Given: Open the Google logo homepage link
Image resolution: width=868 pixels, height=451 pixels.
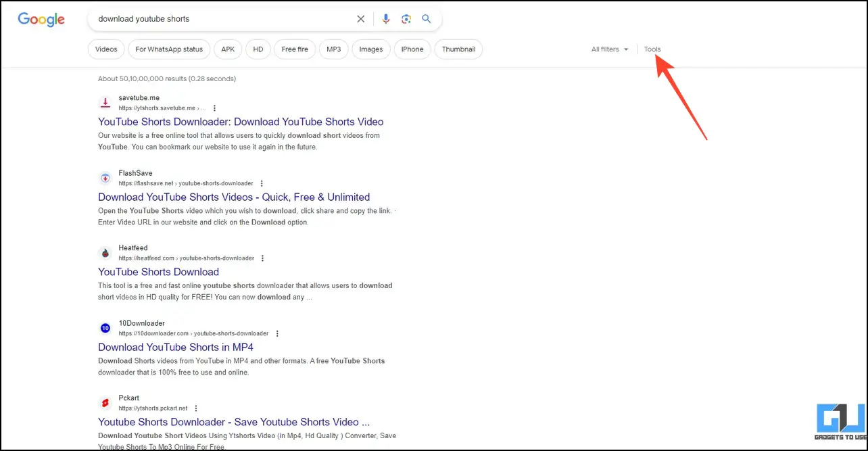Looking at the screenshot, I should (41, 19).
